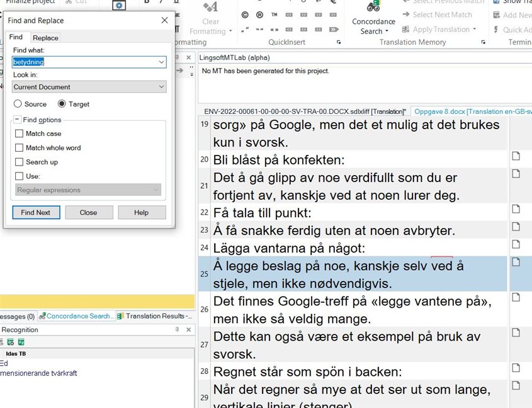Close the Term Recognition panel
Screen dimensions: 532x408
[x=189, y=329]
